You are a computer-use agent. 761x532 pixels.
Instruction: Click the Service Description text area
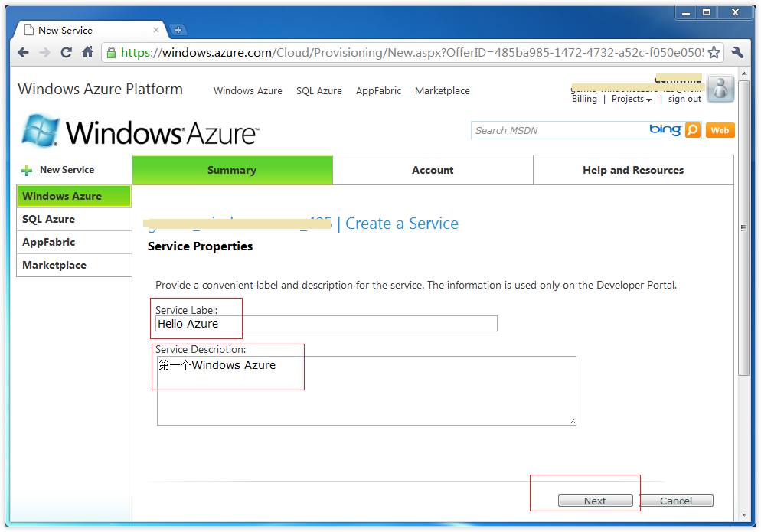tap(367, 390)
